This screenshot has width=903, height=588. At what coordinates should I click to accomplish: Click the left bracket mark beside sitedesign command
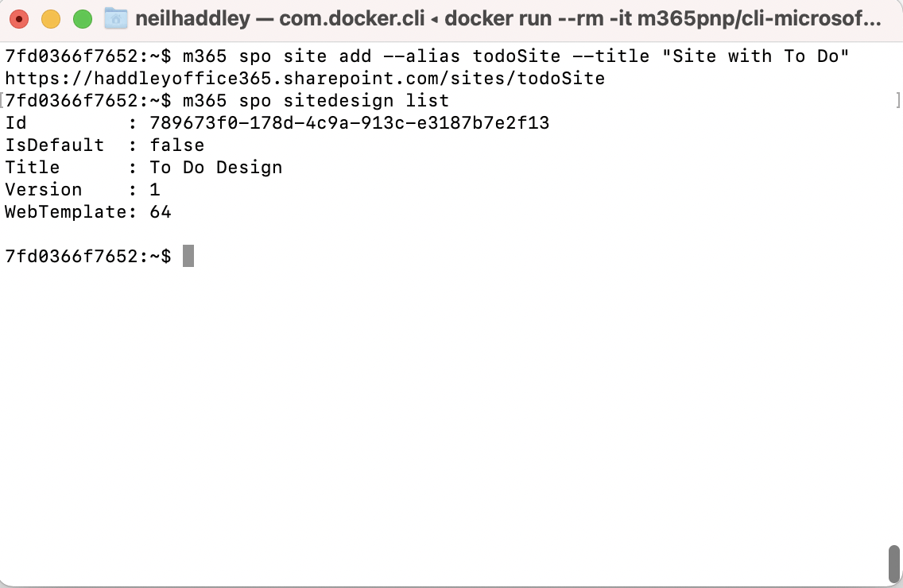click(x=2, y=101)
